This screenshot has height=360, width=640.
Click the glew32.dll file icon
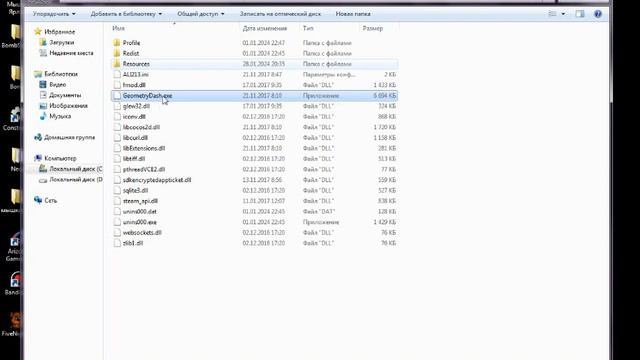(x=117, y=106)
